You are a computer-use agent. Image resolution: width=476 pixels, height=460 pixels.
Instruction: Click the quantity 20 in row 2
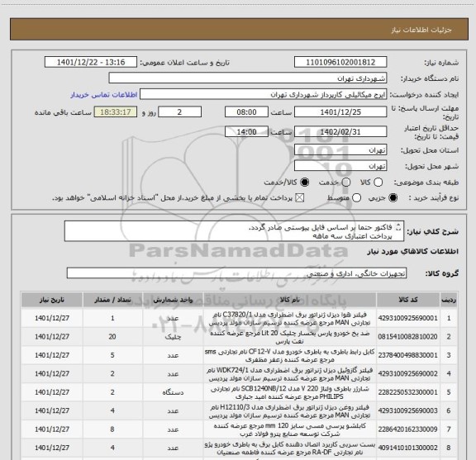pyautogui.click(x=112, y=336)
